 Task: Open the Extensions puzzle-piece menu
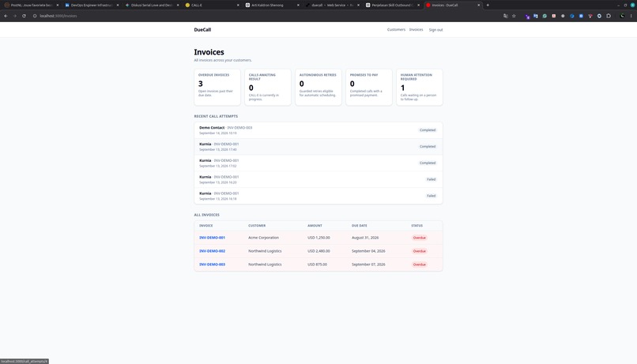click(x=609, y=16)
